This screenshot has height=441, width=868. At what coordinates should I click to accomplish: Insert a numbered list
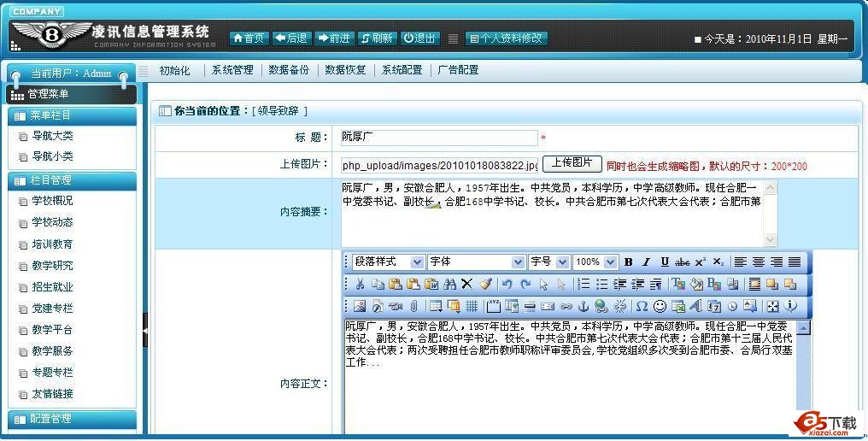tap(584, 285)
